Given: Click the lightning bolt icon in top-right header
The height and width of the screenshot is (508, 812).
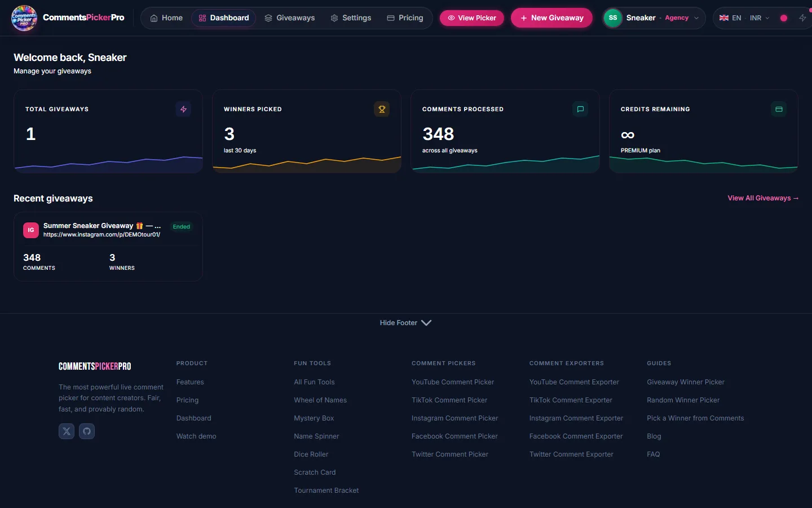Looking at the screenshot, I should (x=802, y=17).
